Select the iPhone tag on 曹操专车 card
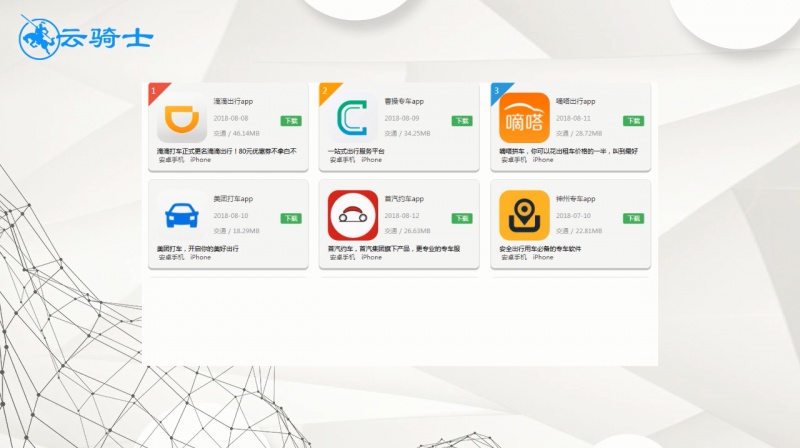Image resolution: width=800 pixels, height=448 pixels. tap(371, 160)
